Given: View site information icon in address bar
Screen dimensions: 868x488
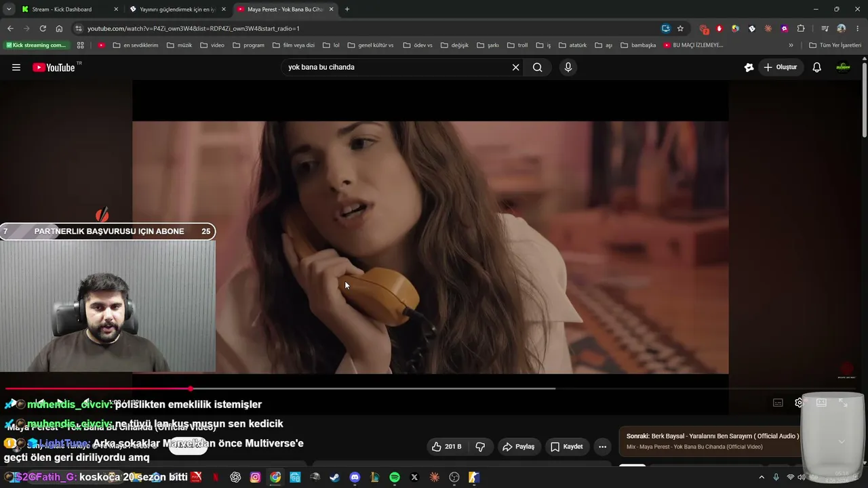Looking at the screenshot, I should [x=79, y=28].
